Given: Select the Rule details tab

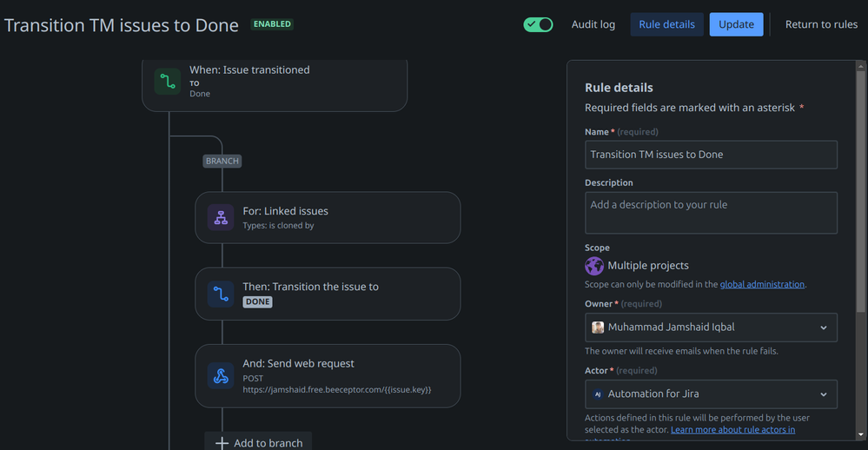Looking at the screenshot, I should click(x=666, y=24).
